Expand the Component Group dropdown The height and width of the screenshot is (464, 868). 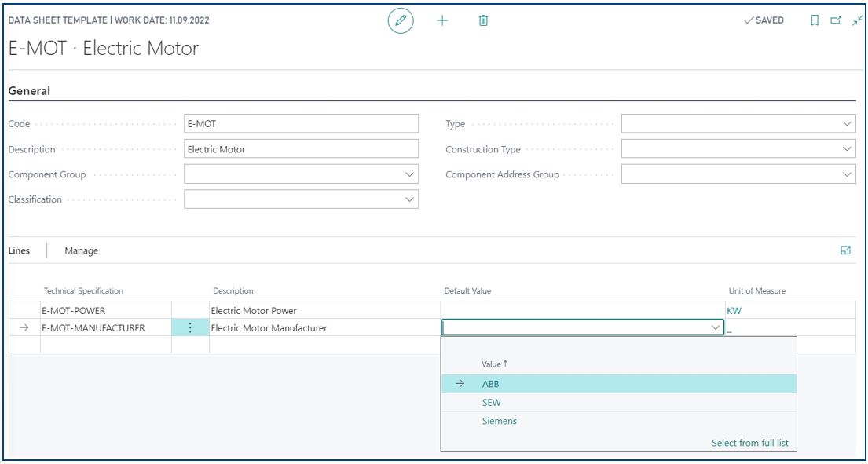pyautogui.click(x=409, y=174)
